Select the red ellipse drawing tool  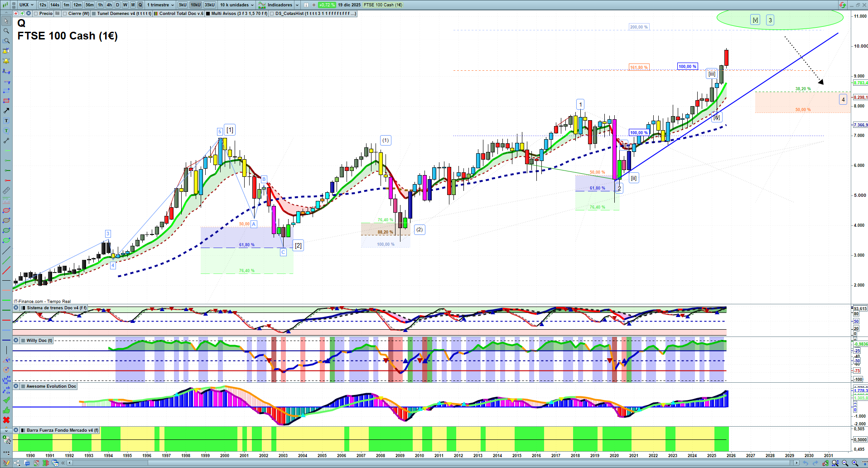(x=6, y=210)
